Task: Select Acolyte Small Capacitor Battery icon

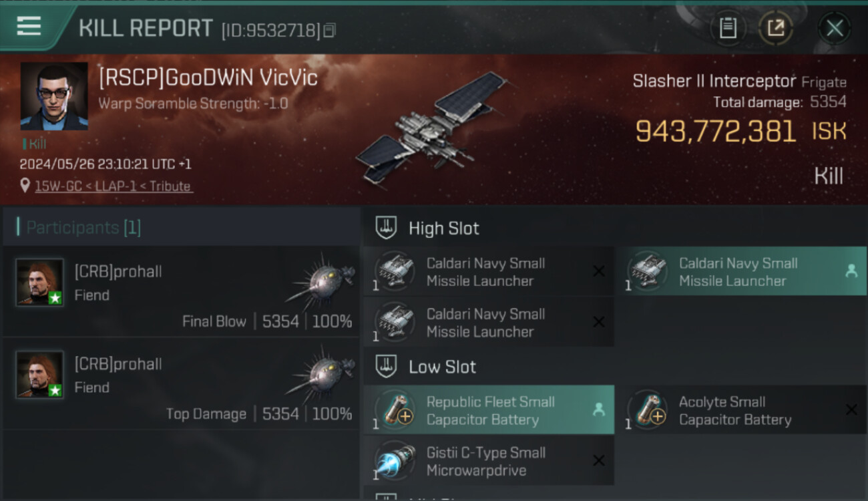Action: tap(647, 410)
